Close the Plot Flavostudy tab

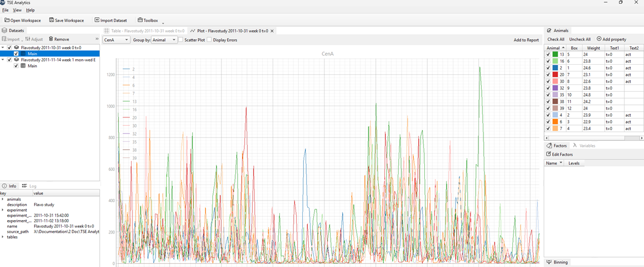[272, 31]
